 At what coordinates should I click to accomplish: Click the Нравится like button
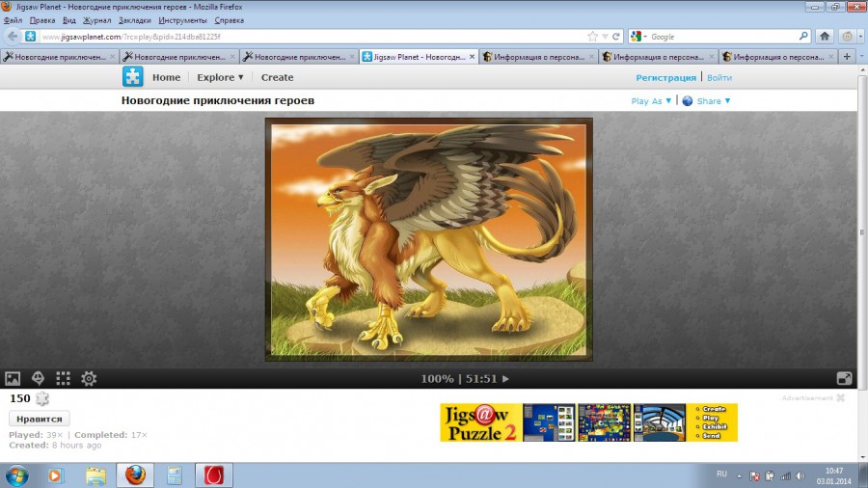tap(40, 419)
